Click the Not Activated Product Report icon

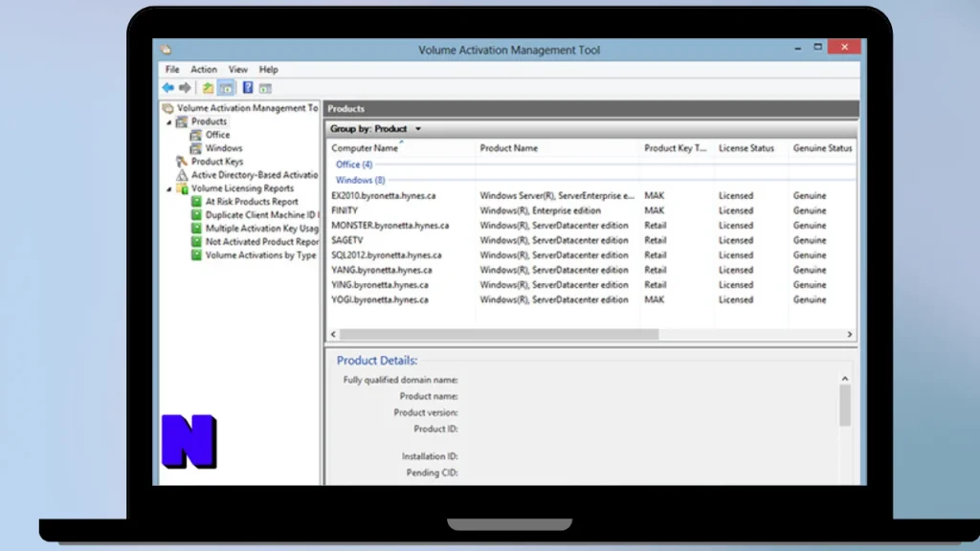pyautogui.click(x=196, y=242)
